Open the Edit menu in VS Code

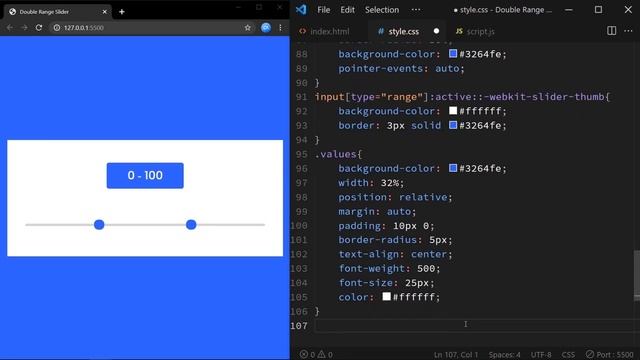click(x=347, y=10)
